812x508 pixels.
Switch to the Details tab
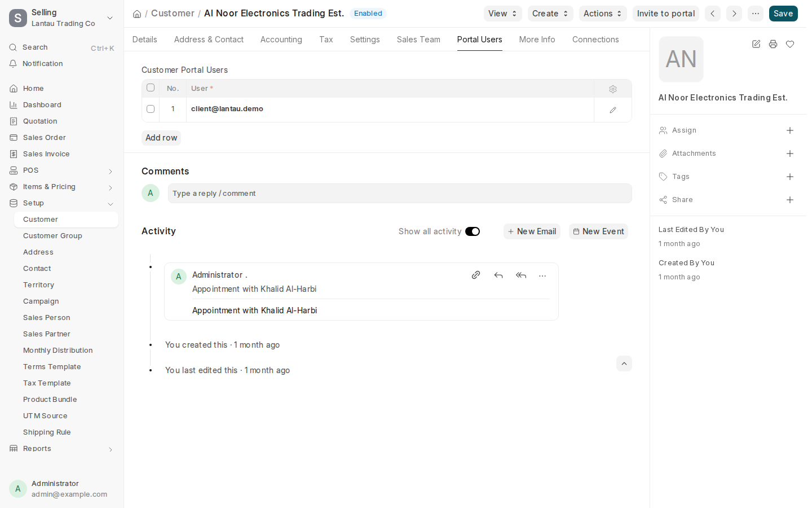145,40
